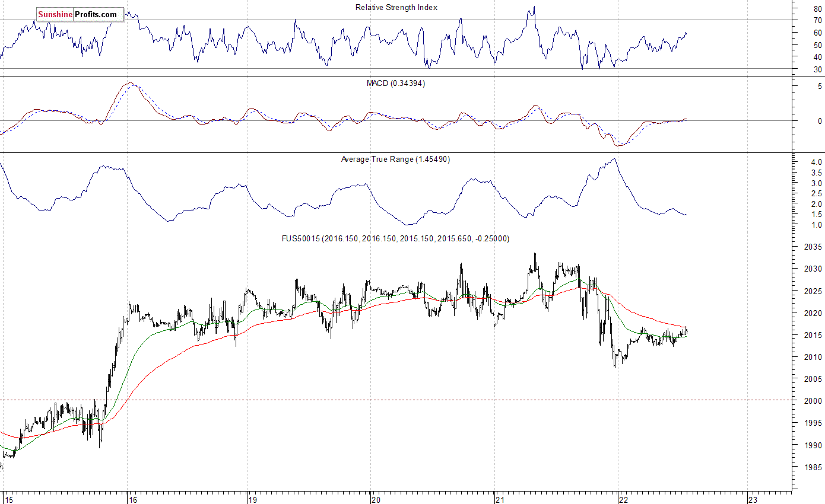Viewport: 825px width, 504px height.
Task: Click the ATR 1.0 scale label
Action: point(816,225)
